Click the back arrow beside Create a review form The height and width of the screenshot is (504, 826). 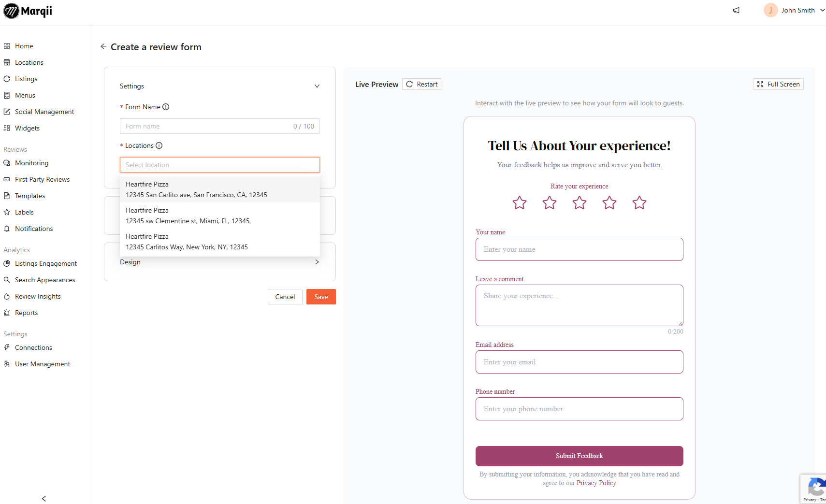pos(103,47)
